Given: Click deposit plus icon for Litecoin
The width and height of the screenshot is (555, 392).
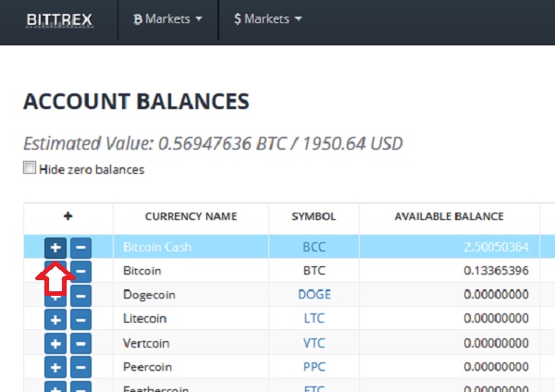Looking at the screenshot, I should 55,320.
